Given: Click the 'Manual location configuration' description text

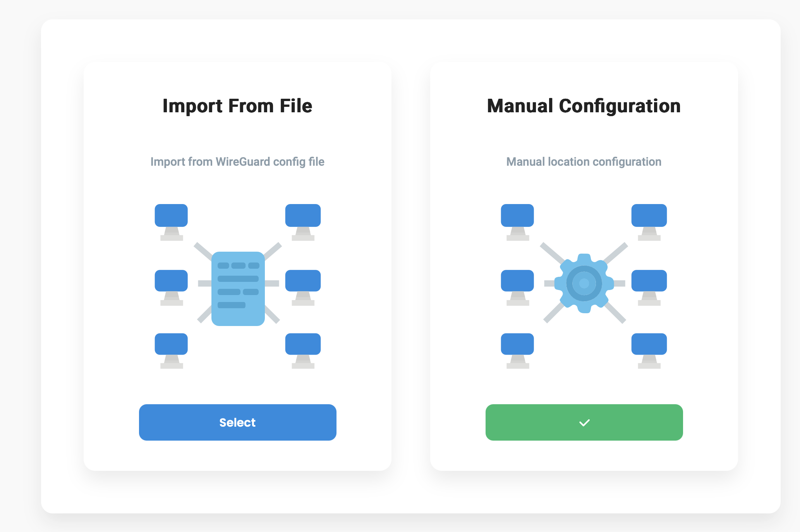Looking at the screenshot, I should 584,161.
